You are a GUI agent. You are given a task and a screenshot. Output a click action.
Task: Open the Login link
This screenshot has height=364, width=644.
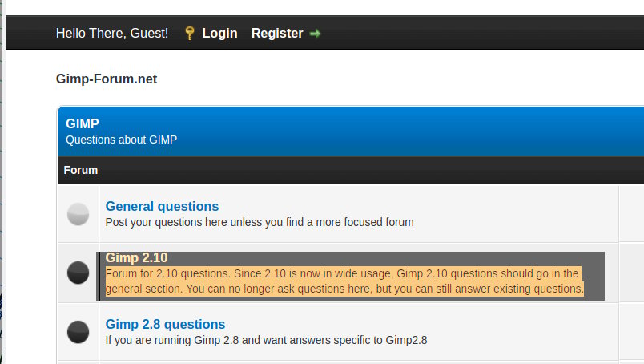[219, 34]
